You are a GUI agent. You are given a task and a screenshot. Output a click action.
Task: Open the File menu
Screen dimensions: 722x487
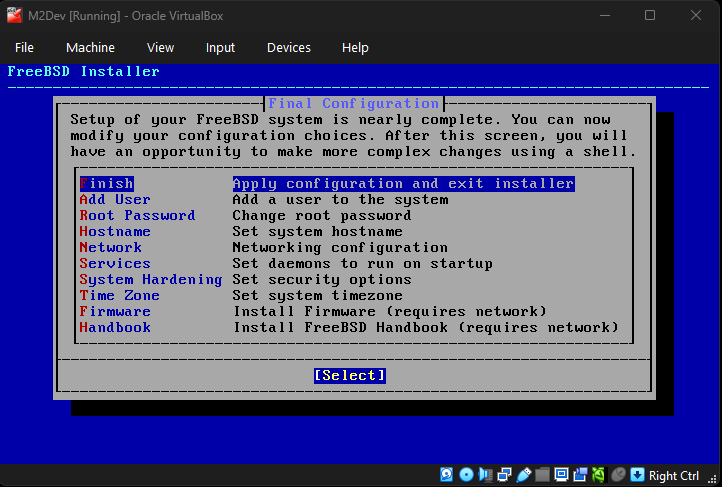pyautogui.click(x=24, y=47)
